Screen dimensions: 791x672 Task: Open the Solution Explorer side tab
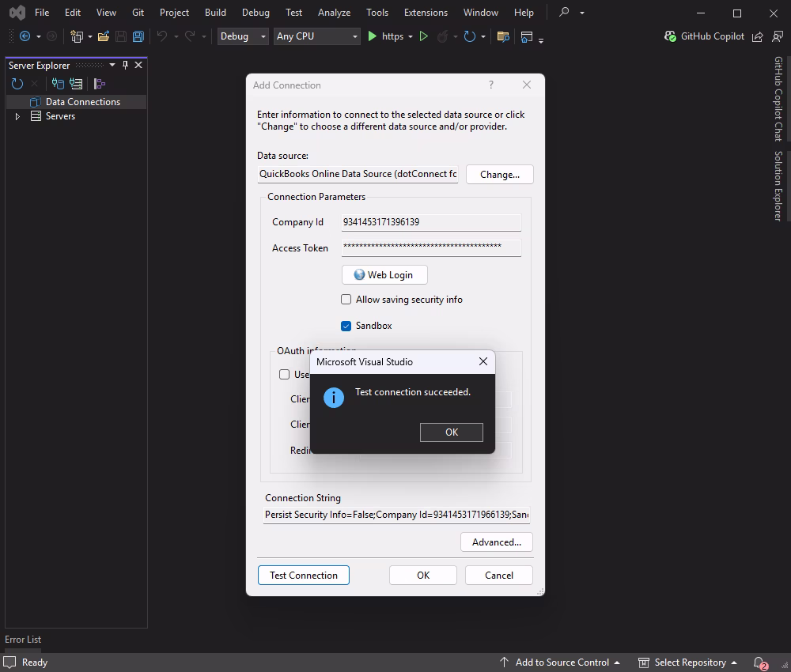[778, 186]
